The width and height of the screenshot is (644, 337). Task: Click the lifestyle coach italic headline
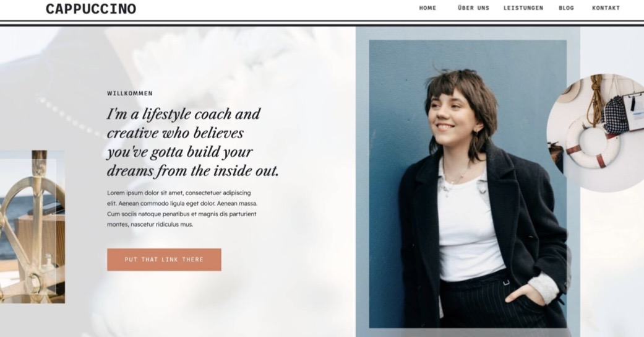192,142
